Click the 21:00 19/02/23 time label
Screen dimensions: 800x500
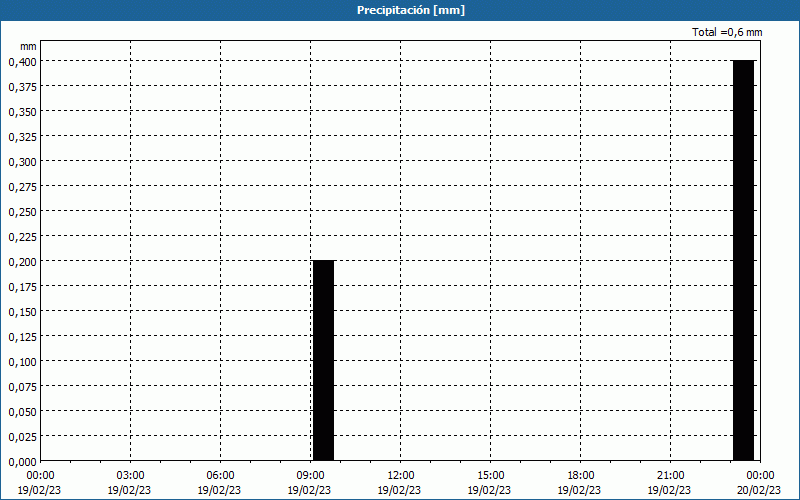tap(669, 483)
